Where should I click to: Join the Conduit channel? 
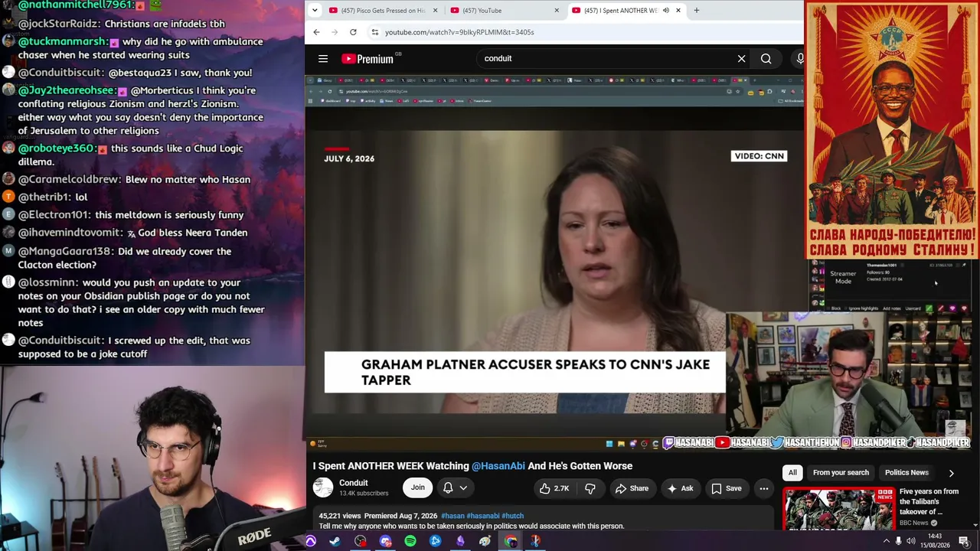pyautogui.click(x=417, y=487)
